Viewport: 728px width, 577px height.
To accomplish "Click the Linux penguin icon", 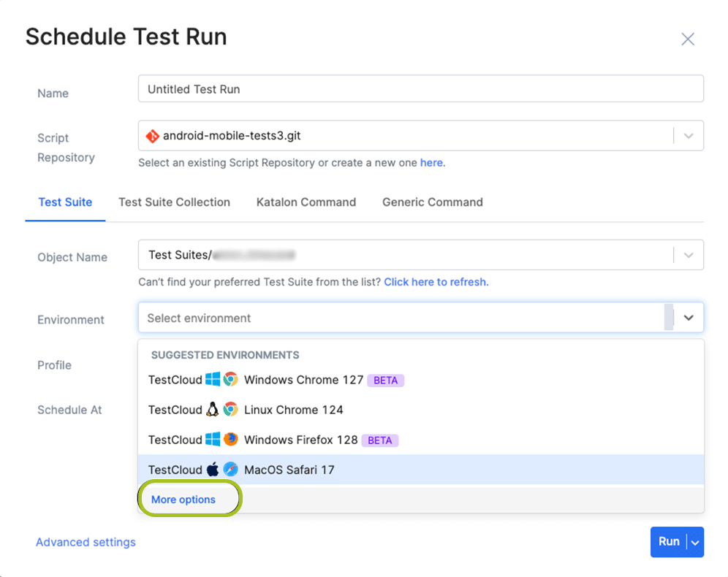I will pos(213,410).
